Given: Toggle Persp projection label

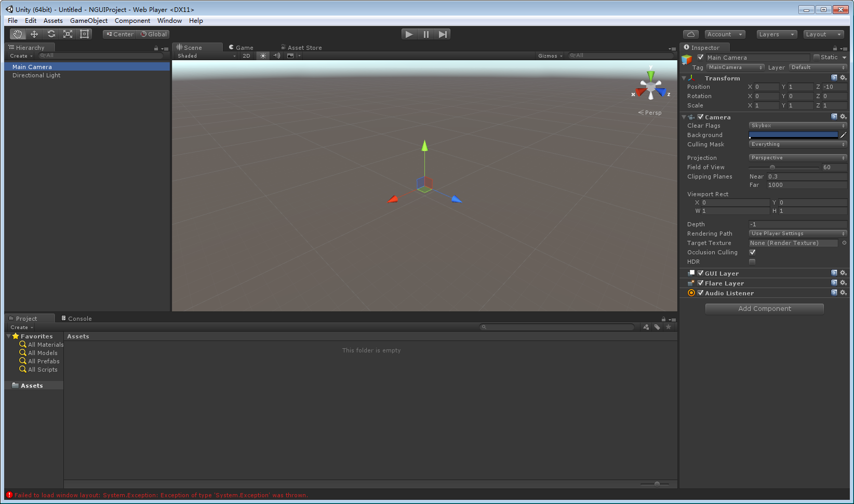Looking at the screenshot, I should coord(650,113).
